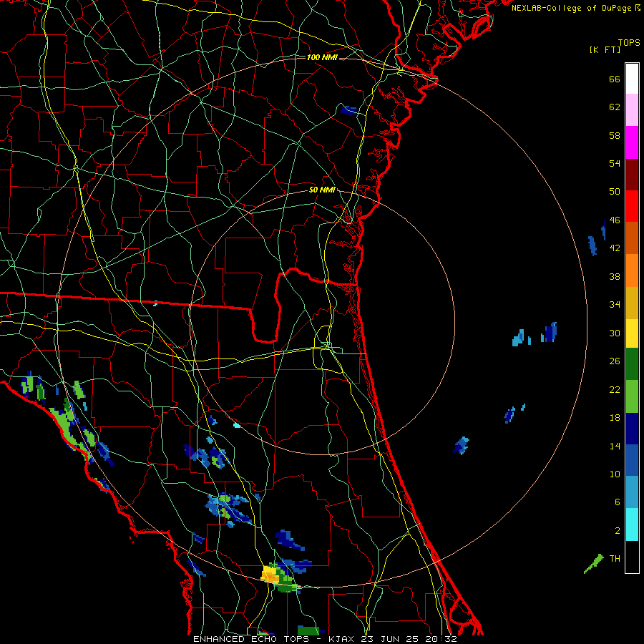Click the orange 42 kft legend swatch
Image resolution: width=644 pixels, height=644 pixels.
coord(632,270)
